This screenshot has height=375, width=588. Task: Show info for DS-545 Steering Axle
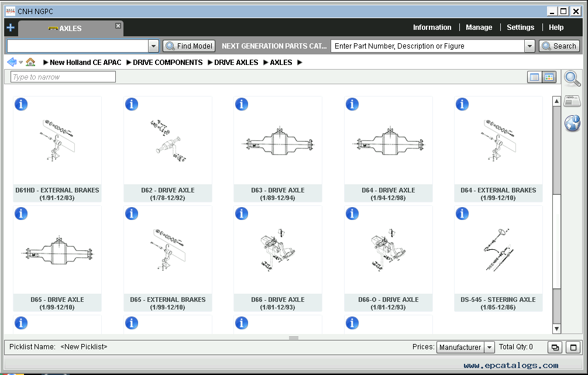[462, 214]
